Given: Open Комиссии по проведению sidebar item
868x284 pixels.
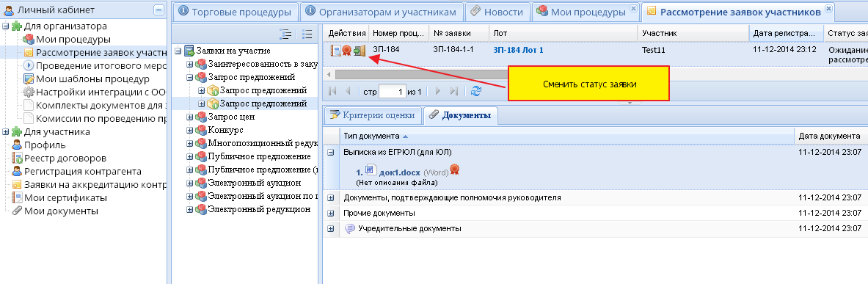Looking at the screenshot, I should tap(101, 118).
